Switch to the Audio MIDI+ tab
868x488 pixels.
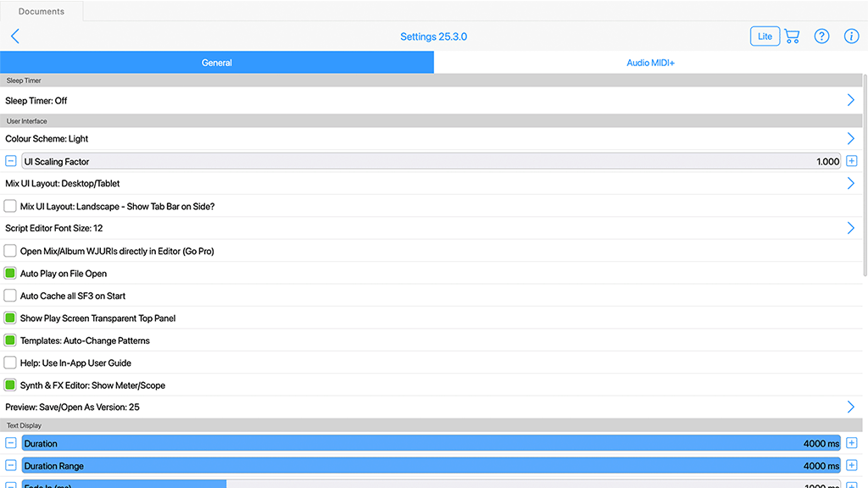[650, 63]
